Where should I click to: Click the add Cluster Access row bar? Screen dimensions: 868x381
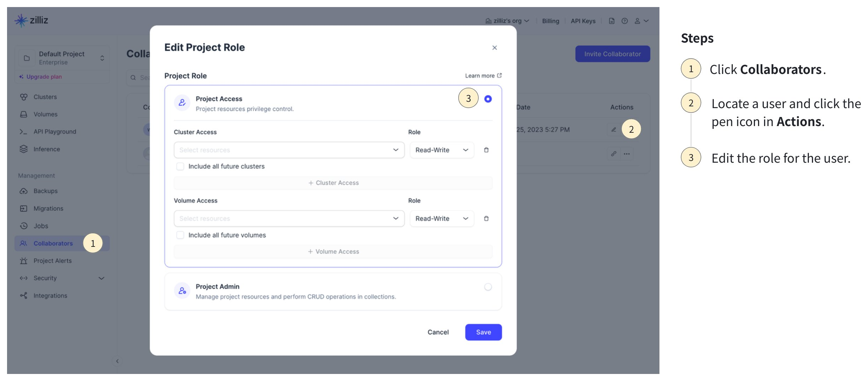tap(333, 183)
